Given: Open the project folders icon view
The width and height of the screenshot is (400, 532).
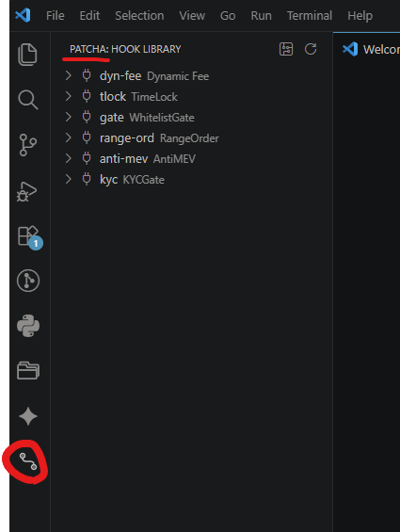Looking at the screenshot, I should click(x=28, y=370).
